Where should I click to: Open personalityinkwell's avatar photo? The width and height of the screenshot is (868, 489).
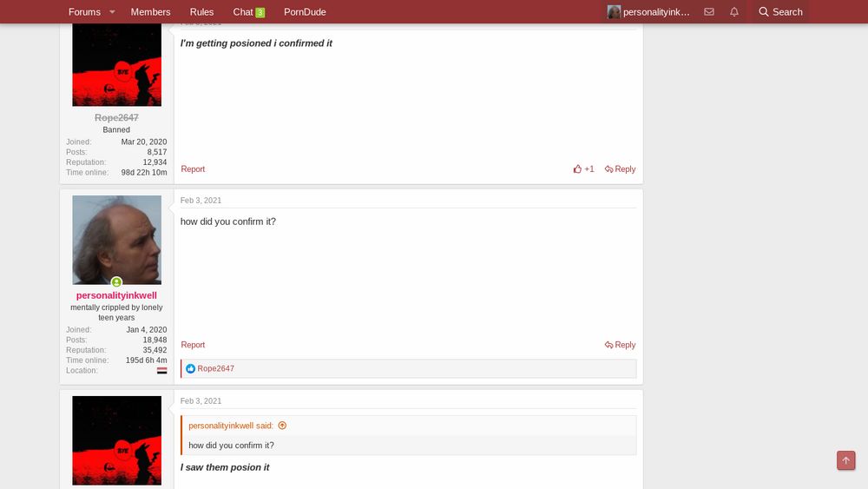(x=117, y=240)
